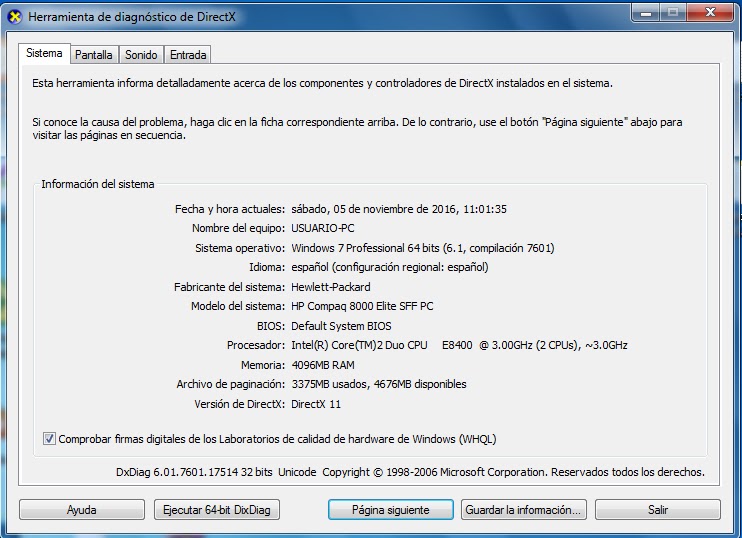Image resolution: width=742 pixels, height=538 pixels.
Task: Click the 'Fecha y hora actuales:' label
Action: (x=230, y=209)
